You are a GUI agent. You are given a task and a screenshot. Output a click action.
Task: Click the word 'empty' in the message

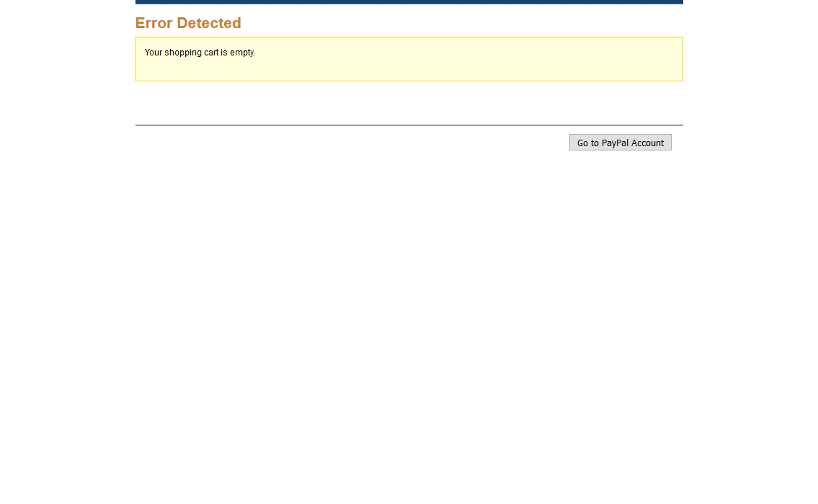(241, 53)
